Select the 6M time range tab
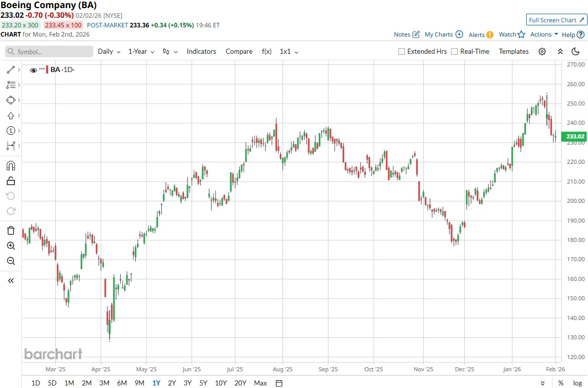The height and width of the screenshot is (388, 588). tap(122, 383)
